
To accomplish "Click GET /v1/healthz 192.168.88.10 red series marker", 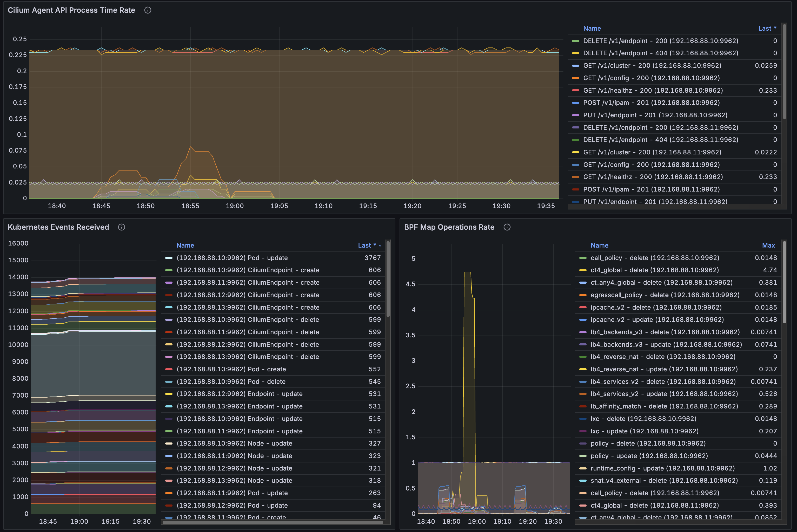I will click(x=575, y=91).
